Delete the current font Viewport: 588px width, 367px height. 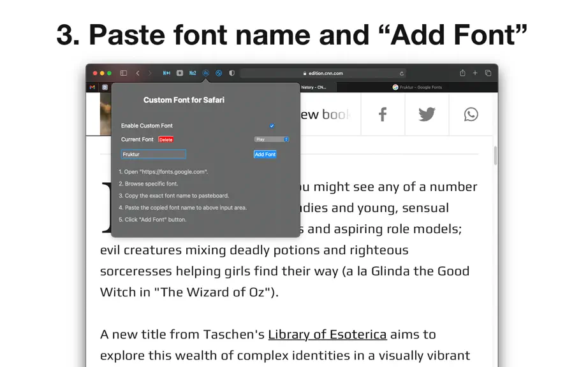(x=166, y=140)
